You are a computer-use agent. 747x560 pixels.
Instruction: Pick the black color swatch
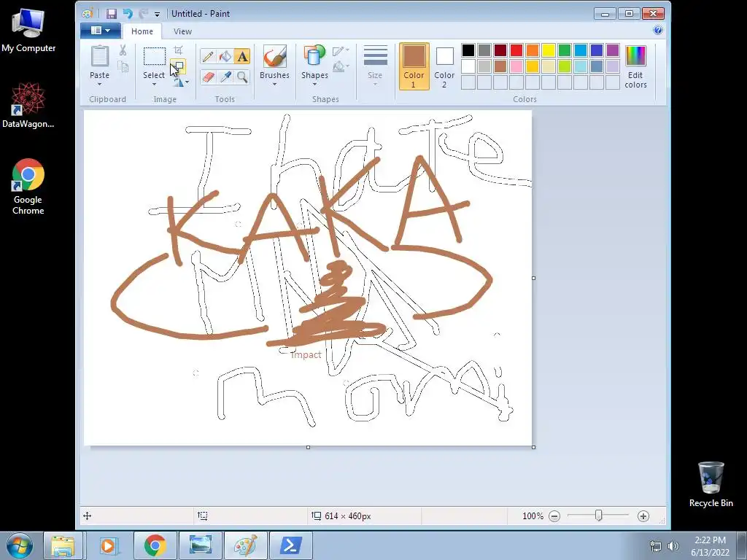click(x=468, y=50)
